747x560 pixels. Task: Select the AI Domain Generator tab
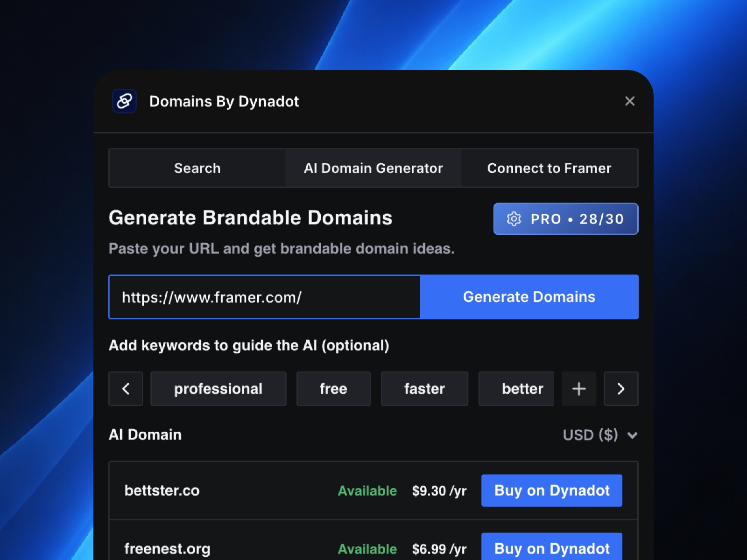[373, 168]
